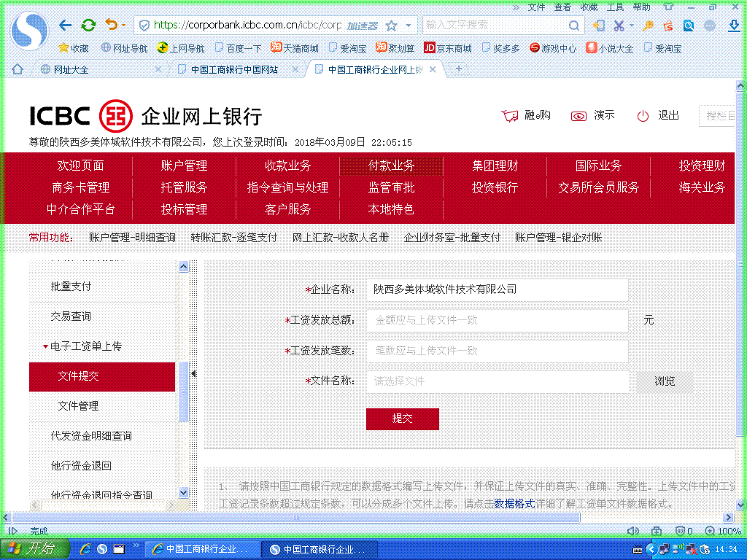This screenshot has width=747, height=560.
Task: Click the show desktop quick launch icon
Action: pyautogui.click(x=119, y=549)
